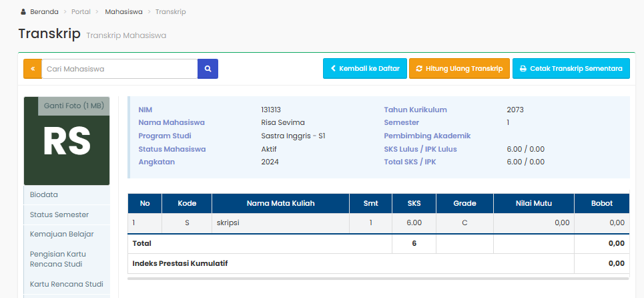Go to Beranda breadcrumb link
This screenshot has height=298, width=644.
44,12
